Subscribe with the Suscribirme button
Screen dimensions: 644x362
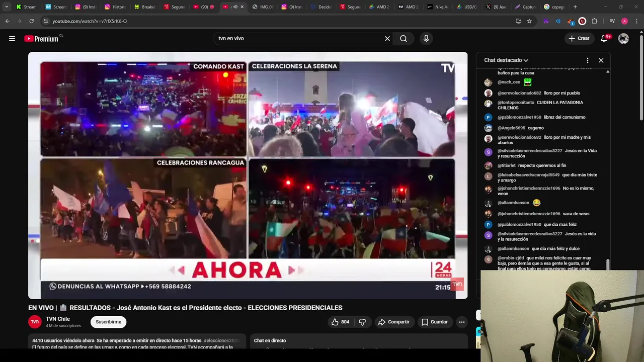point(108,322)
